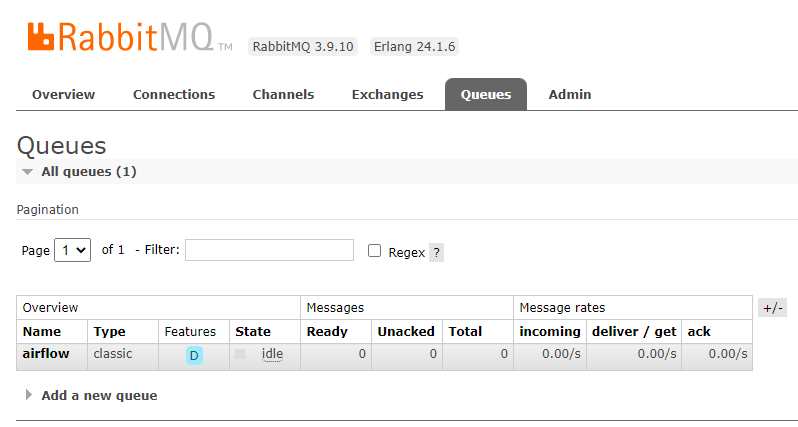Open the Regex help question mark

(436, 252)
